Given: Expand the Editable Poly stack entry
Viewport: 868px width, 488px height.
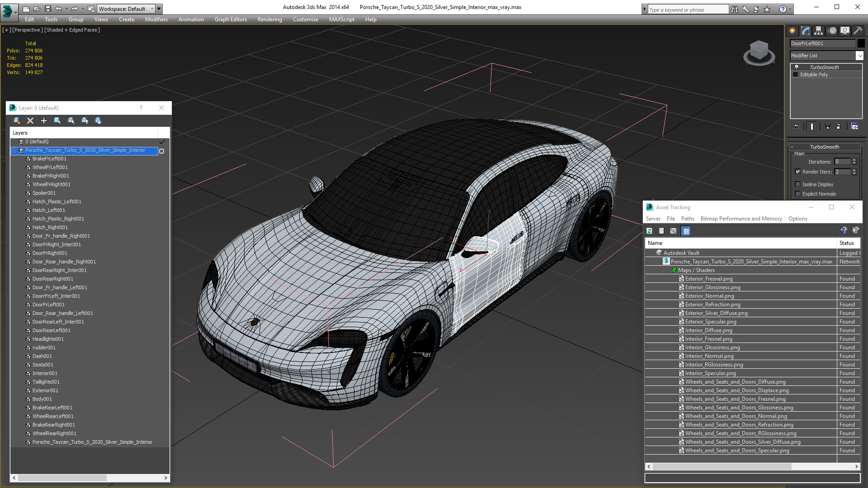Looking at the screenshot, I should pyautogui.click(x=795, y=75).
